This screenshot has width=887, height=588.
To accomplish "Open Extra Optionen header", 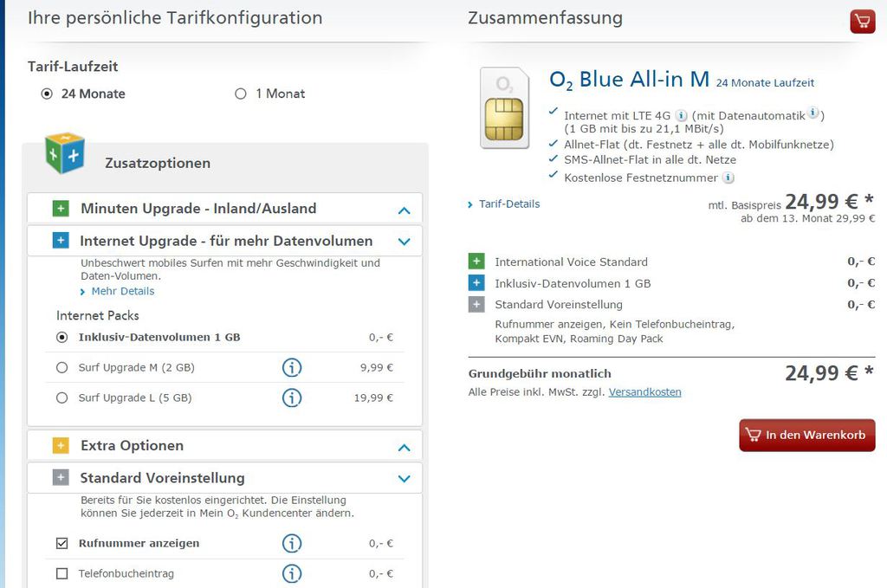I will tap(224, 445).
